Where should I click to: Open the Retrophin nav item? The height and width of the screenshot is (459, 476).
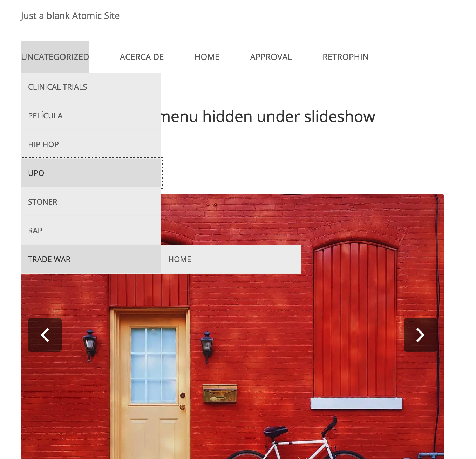coord(346,57)
